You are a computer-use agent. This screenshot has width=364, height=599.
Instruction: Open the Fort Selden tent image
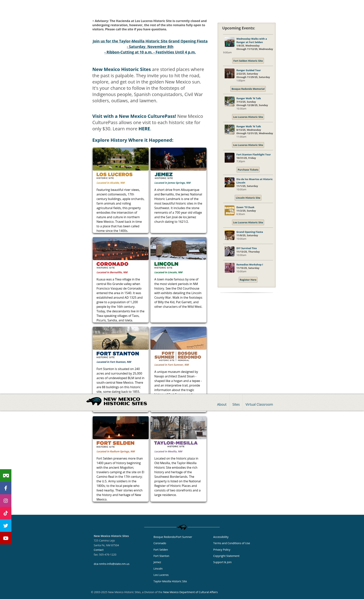pos(120,428)
